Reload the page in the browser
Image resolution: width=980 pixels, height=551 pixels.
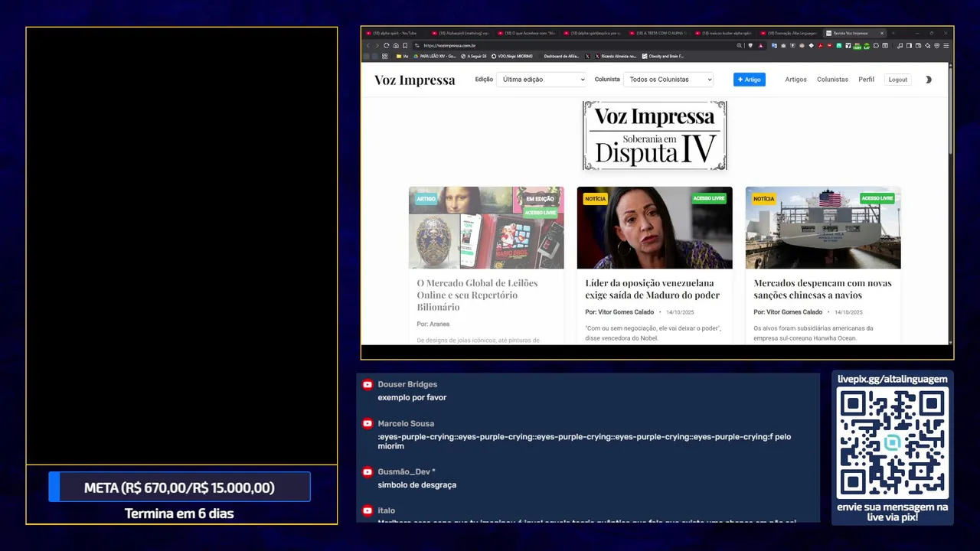coord(386,45)
